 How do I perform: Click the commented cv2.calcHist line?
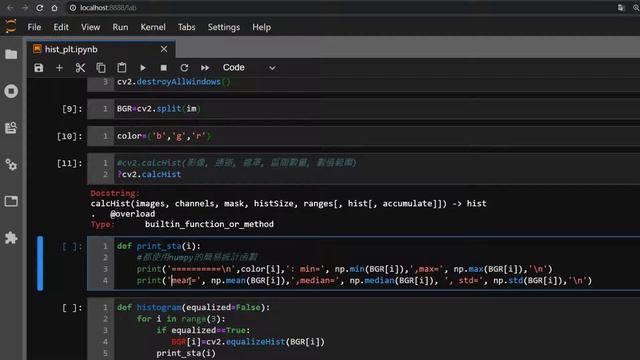[x=237, y=163]
